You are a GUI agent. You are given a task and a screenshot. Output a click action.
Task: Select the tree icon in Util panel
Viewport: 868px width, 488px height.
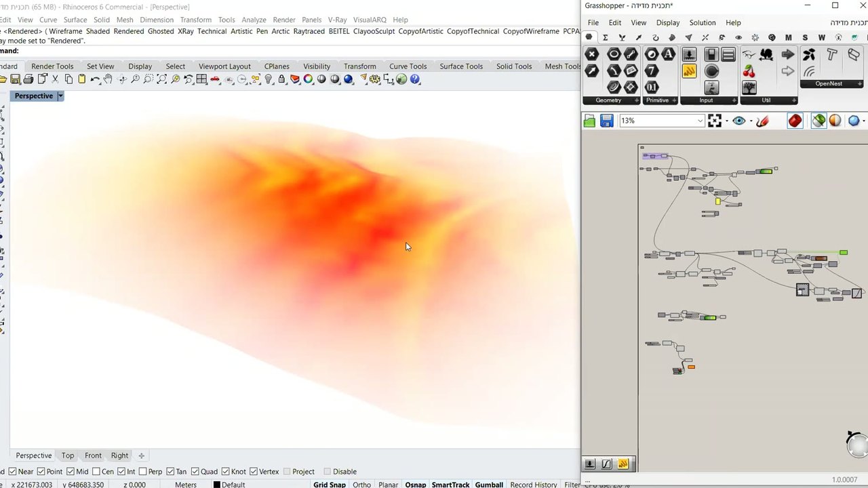[x=749, y=87]
